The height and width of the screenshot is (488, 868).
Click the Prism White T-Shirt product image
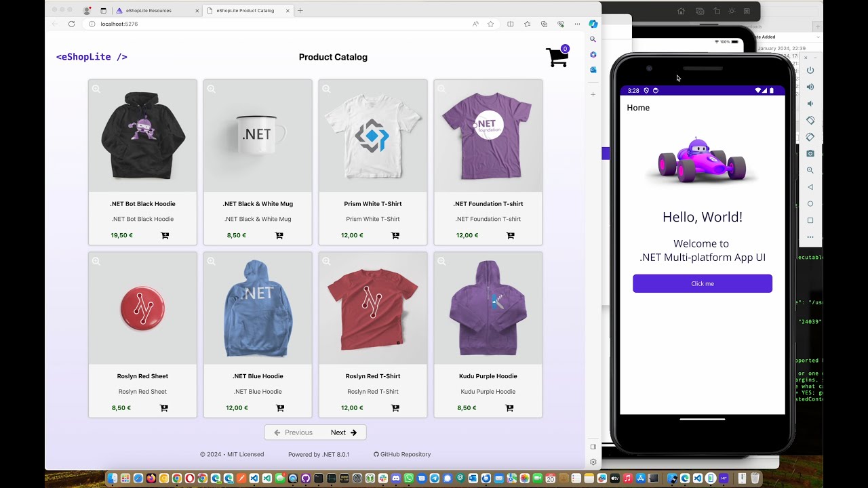(x=373, y=136)
